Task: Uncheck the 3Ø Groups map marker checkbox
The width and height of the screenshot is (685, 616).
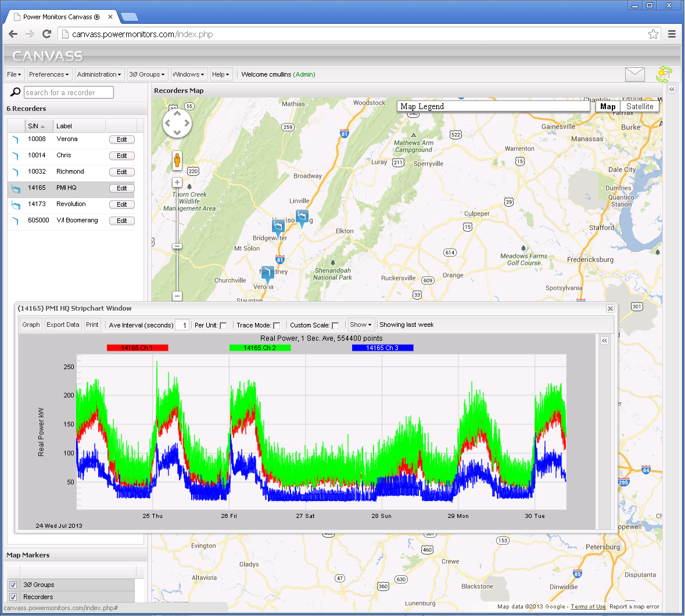Action: tap(13, 585)
